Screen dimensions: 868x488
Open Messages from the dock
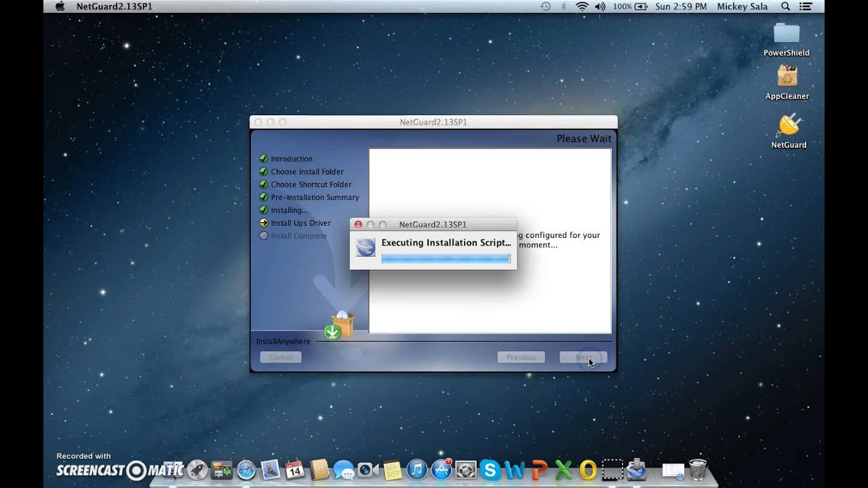[x=344, y=470]
